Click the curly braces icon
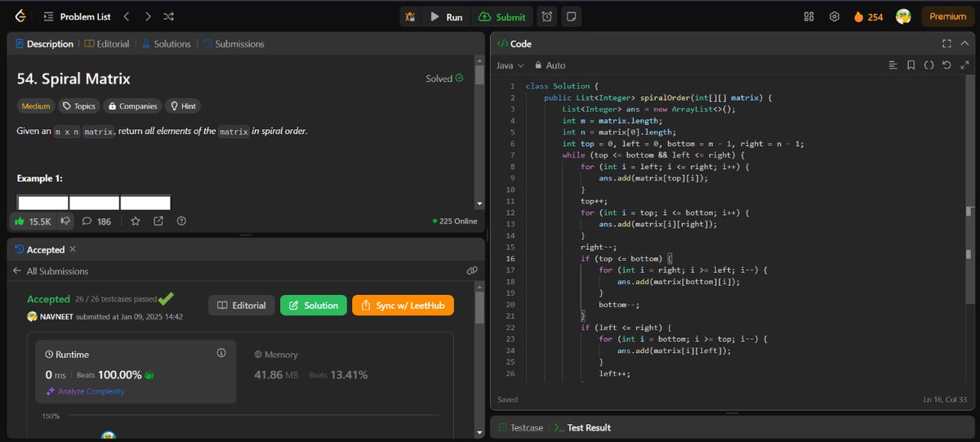This screenshot has width=980, height=442. [x=929, y=65]
